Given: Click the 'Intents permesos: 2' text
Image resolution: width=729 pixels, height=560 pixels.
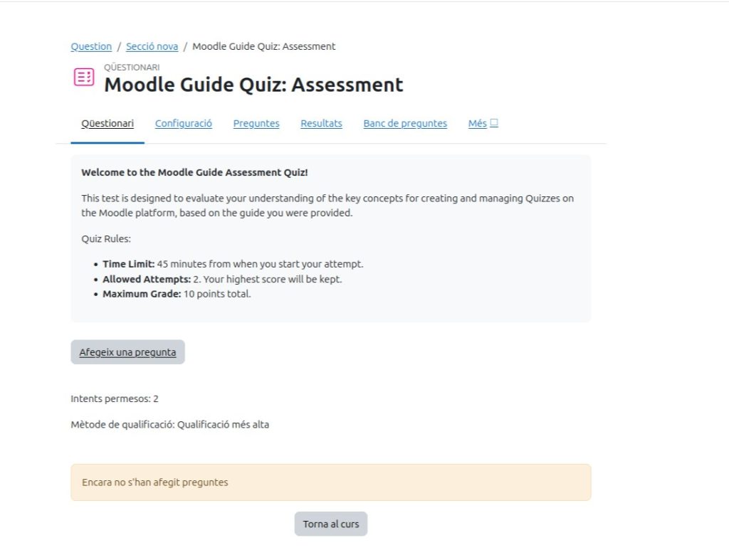Looking at the screenshot, I should pyautogui.click(x=115, y=399).
